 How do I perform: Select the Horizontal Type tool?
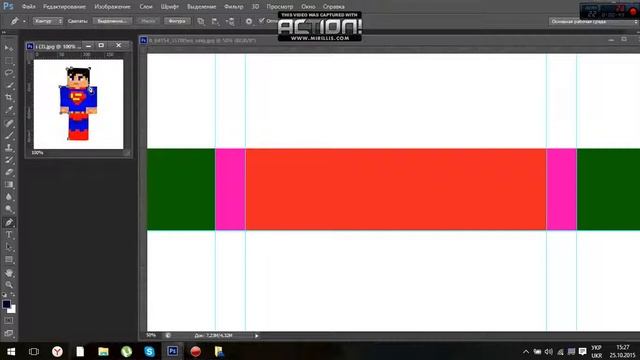coord(9,235)
